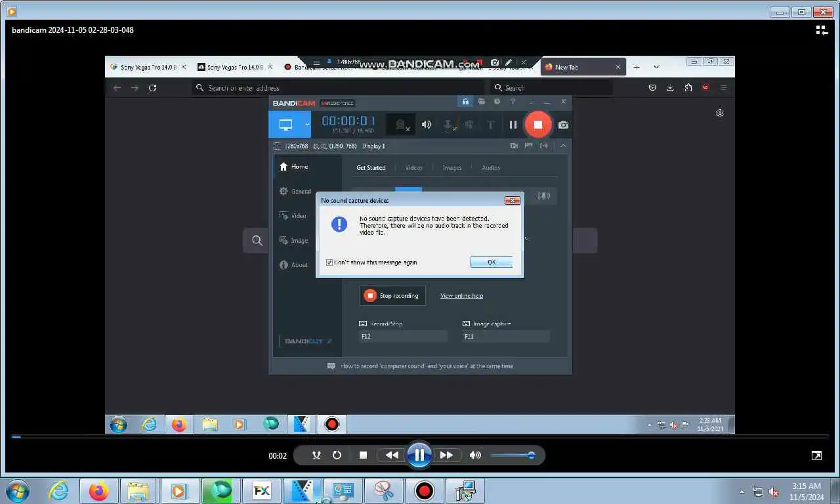The width and height of the screenshot is (840, 504).
Task: Open the browser tab list dropdown arrow
Action: (656, 67)
